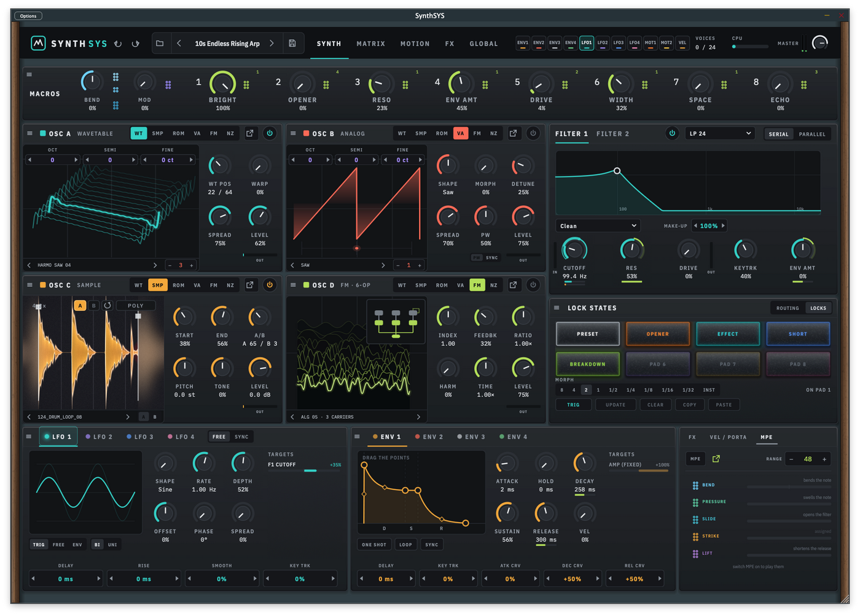Advance to next wavetable after HARMO SAW 04

pos(155,265)
